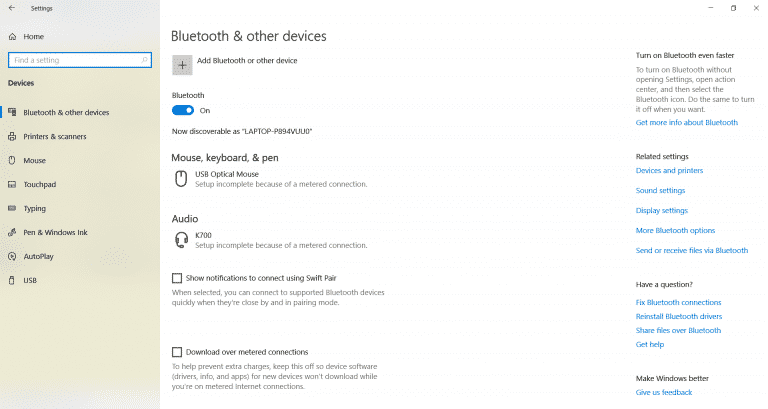Open More Bluetooth options link
768x409 pixels.
(675, 231)
